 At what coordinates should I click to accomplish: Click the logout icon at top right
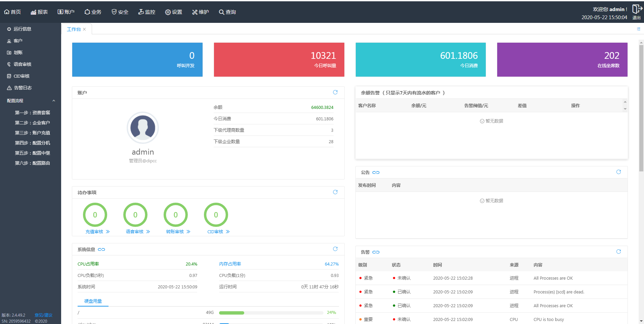pos(637,9)
